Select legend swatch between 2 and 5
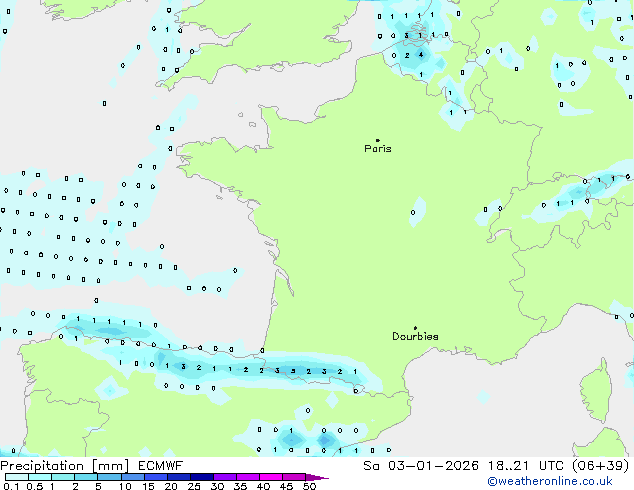Viewport: 634px width, 490px height. pos(86,477)
